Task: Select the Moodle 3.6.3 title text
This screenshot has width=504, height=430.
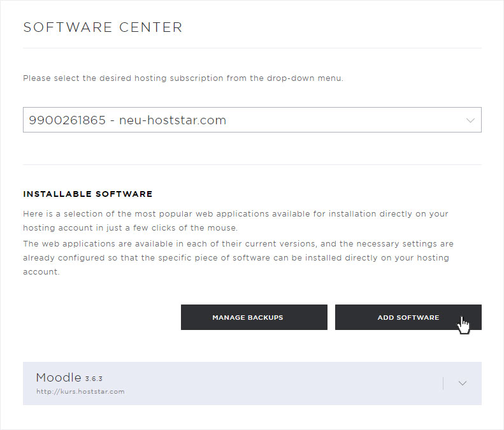Action: click(x=69, y=377)
